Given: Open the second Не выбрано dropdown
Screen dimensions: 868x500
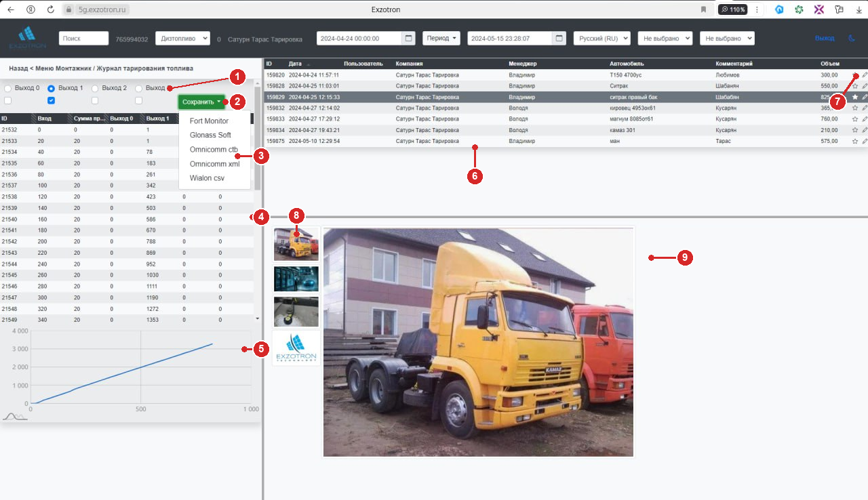Looking at the screenshot, I should point(727,39).
